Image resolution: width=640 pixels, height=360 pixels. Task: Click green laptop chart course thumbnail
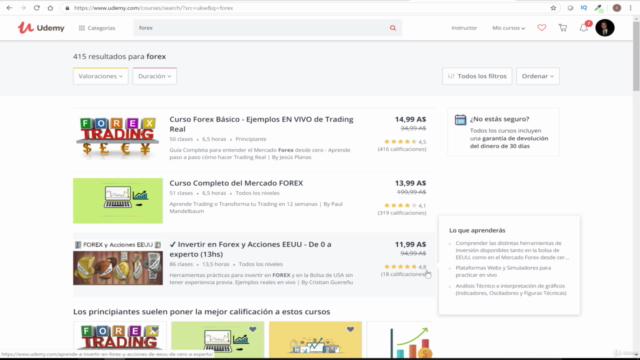118,200
